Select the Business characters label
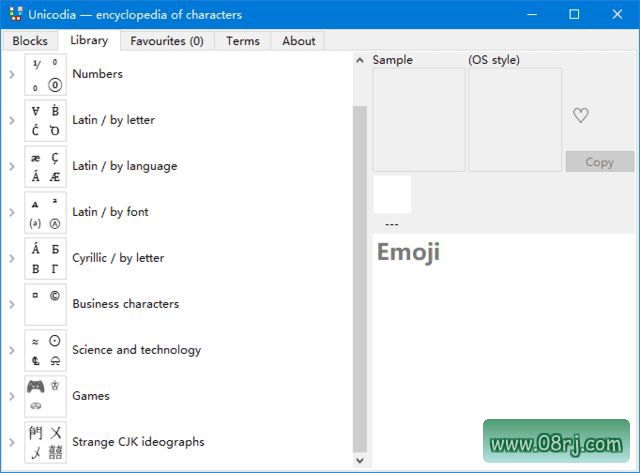This screenshot has height=473, width=640. (126, 304)
